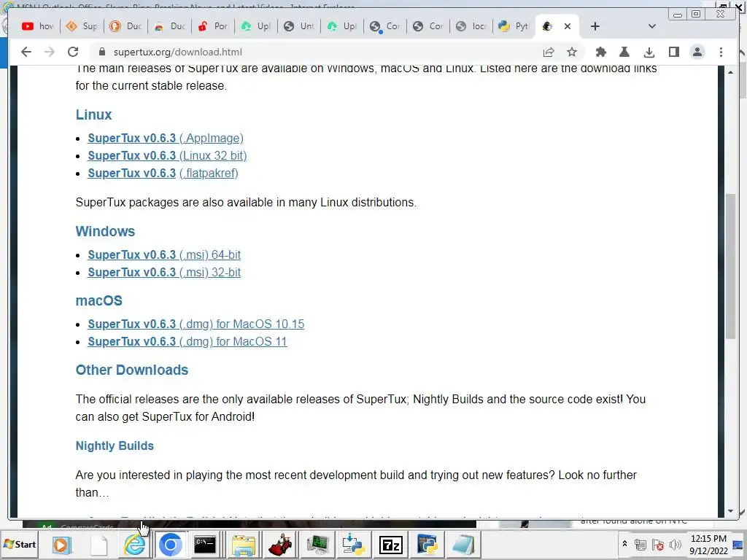Click the Linux heading
The width and height of the screenshot is (747, 560).
click(x=93, y=114)
